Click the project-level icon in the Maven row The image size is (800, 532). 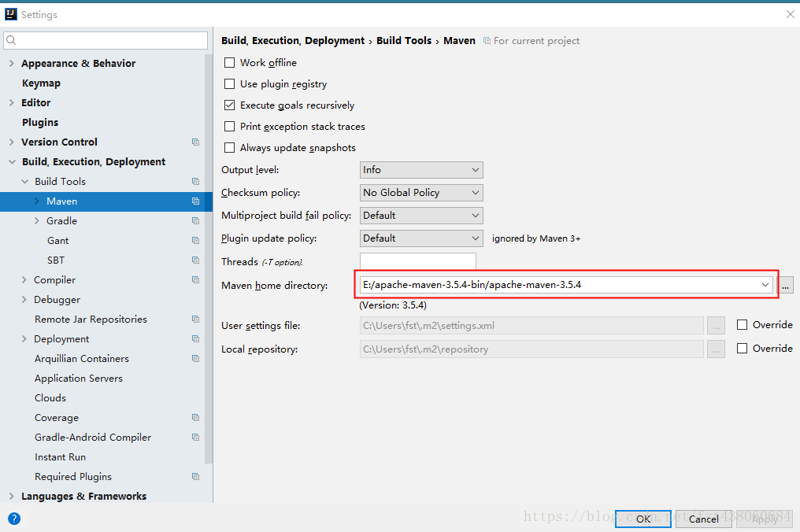pyautogui.click(x=195, y=201)
